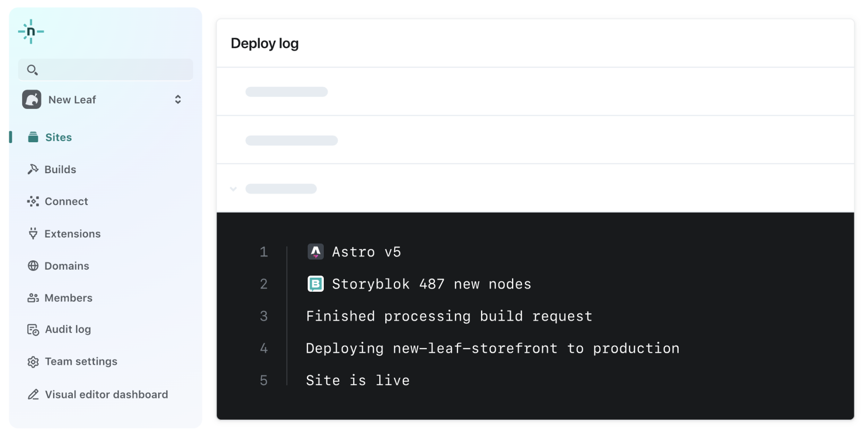The image size is (868, 442).
Task: Open Builds via its hammer icon
Action: [33, 169]
